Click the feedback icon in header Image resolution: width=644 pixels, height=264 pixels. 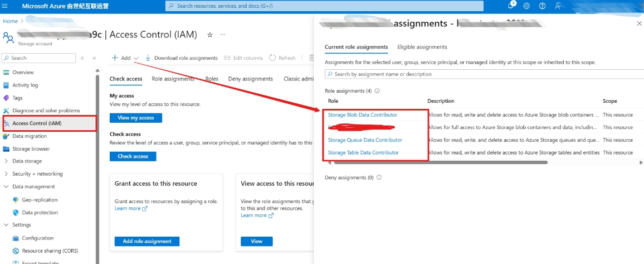tap(558, 6)
